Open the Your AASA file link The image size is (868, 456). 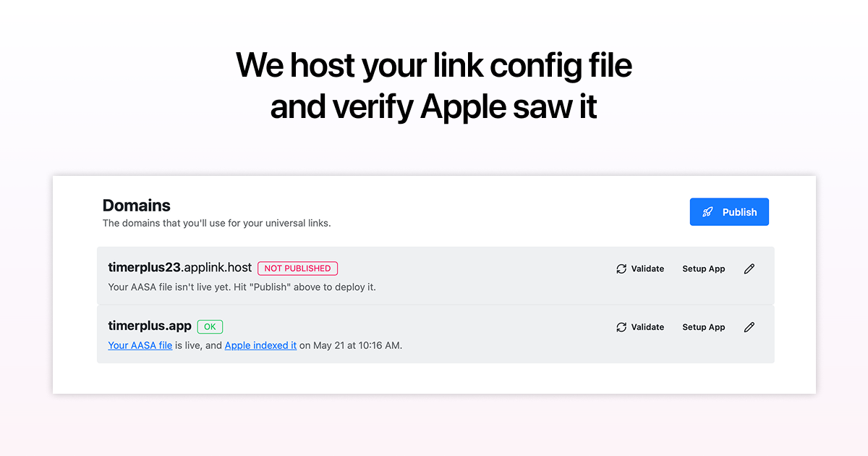(x=140, y=345)
